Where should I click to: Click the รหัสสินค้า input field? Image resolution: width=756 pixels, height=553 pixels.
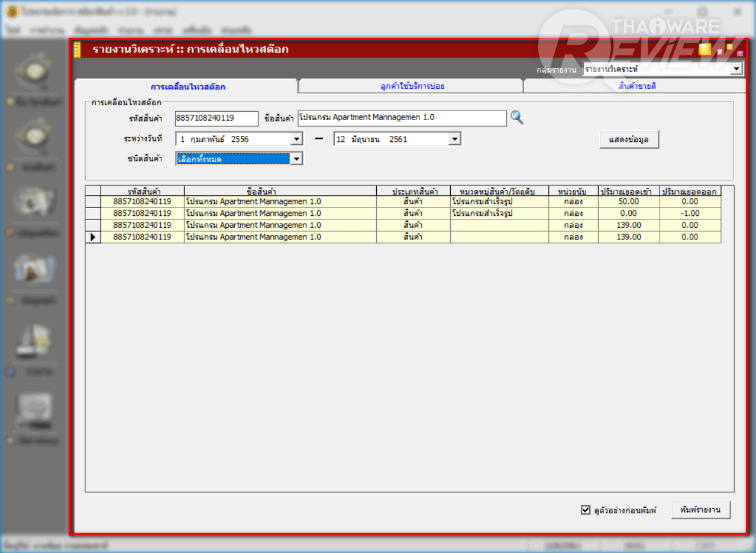pyautogui.click(x=217, y=118)
